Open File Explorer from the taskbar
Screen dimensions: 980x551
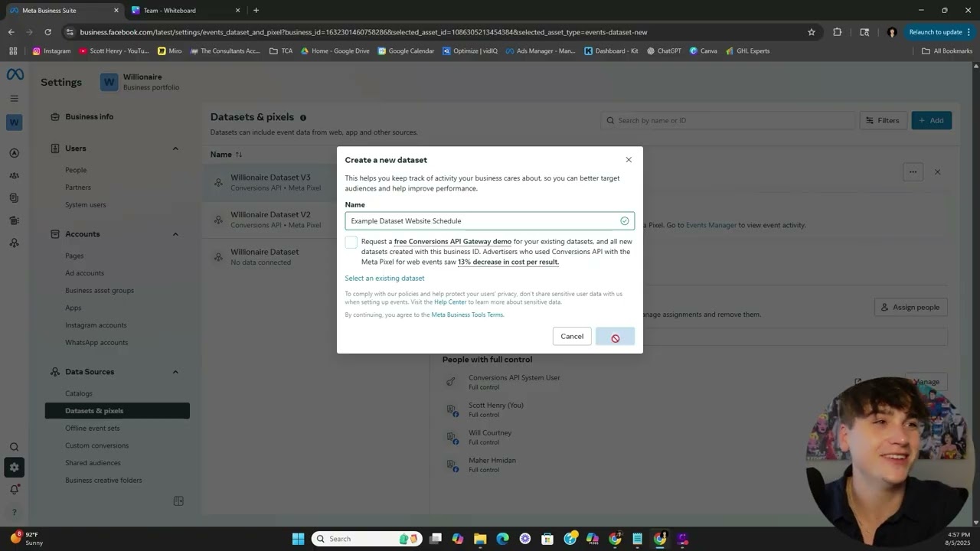point(480,539)
